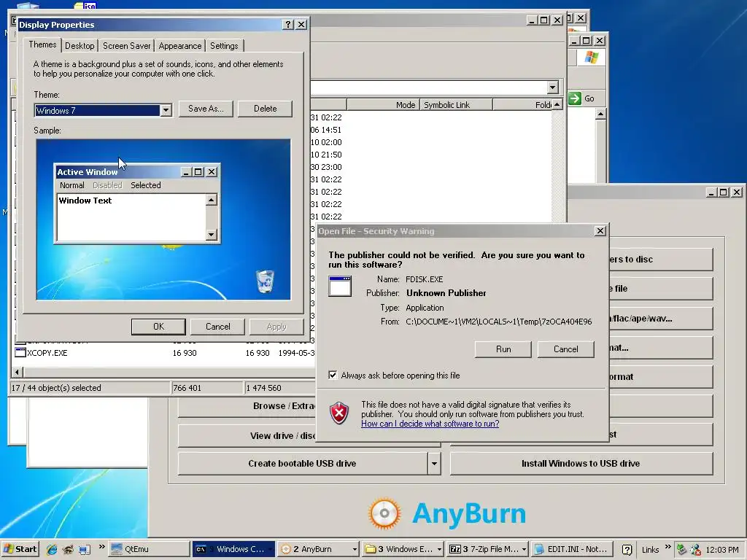Click the scroll-up arrow in the 7-Zip file list

pos(557,104)
